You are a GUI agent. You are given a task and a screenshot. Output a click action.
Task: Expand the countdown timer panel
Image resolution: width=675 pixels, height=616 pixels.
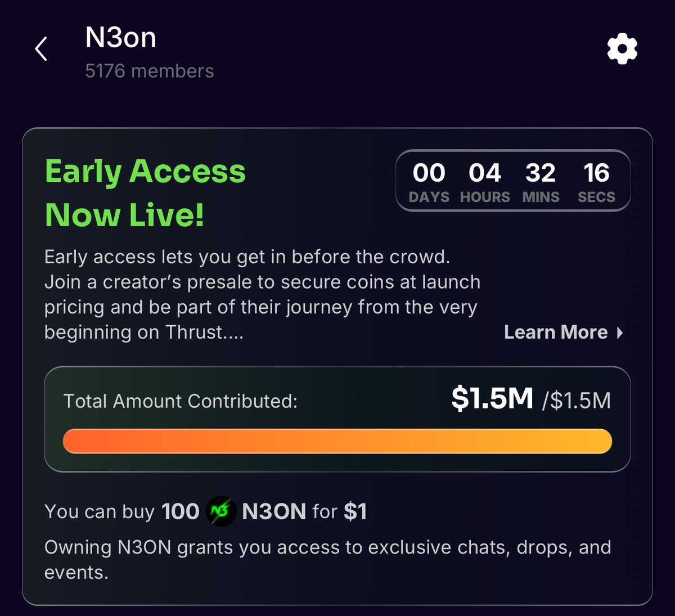point(514,181)
